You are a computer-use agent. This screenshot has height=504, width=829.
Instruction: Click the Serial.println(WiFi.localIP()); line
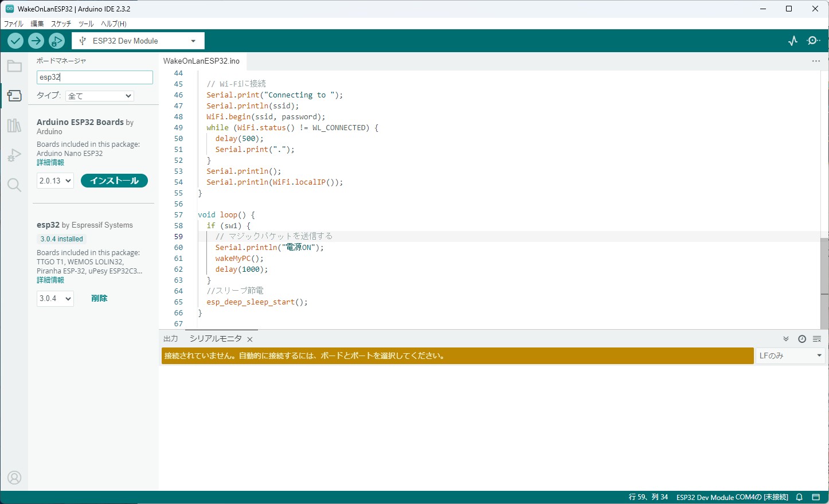(275, 182)
